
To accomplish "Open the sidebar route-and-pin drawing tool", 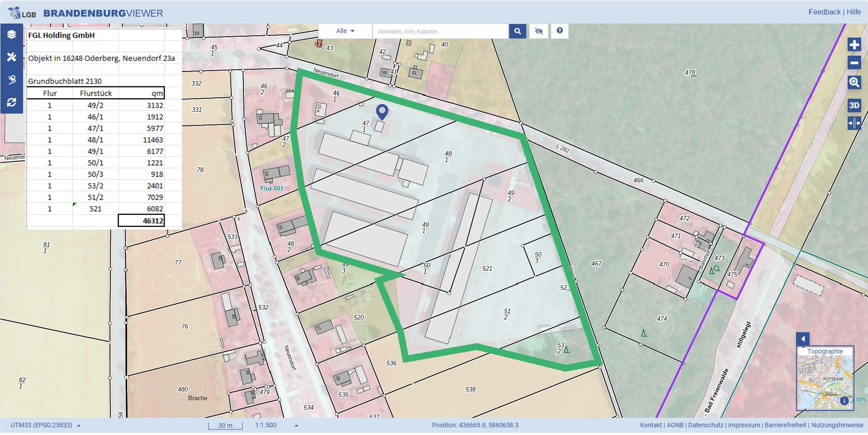I will [x=12, y=80].
